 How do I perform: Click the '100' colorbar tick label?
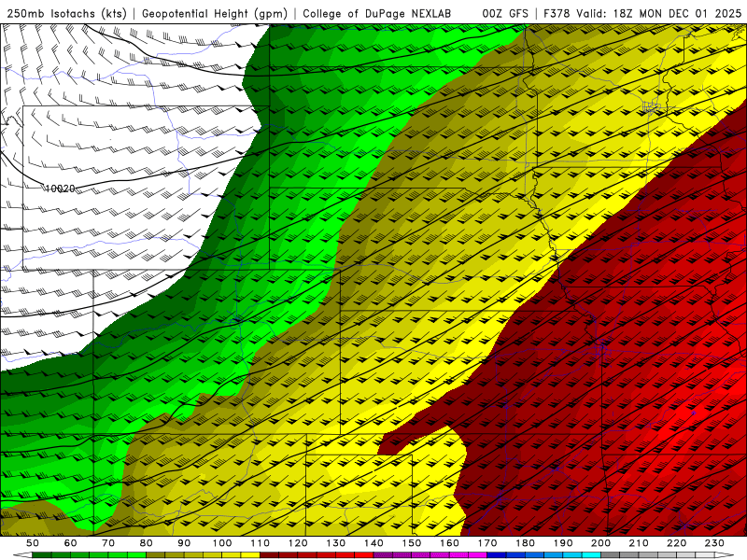click(222, 543)
